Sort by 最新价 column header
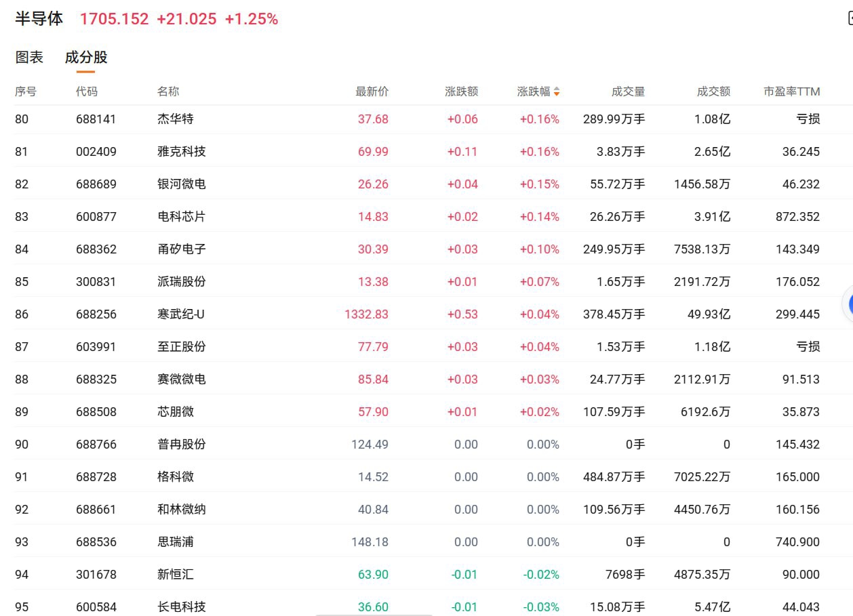 [372, 91]
